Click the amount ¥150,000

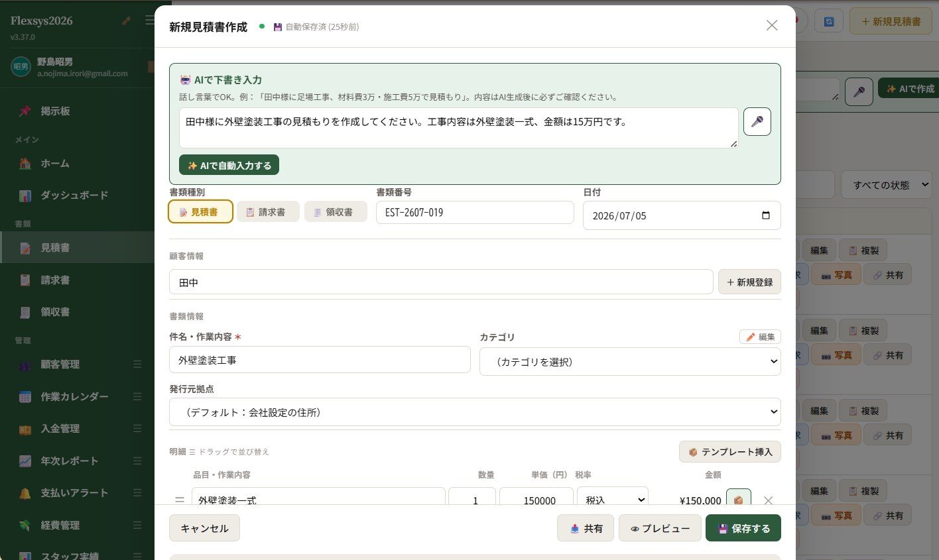[x=700, y=500]
